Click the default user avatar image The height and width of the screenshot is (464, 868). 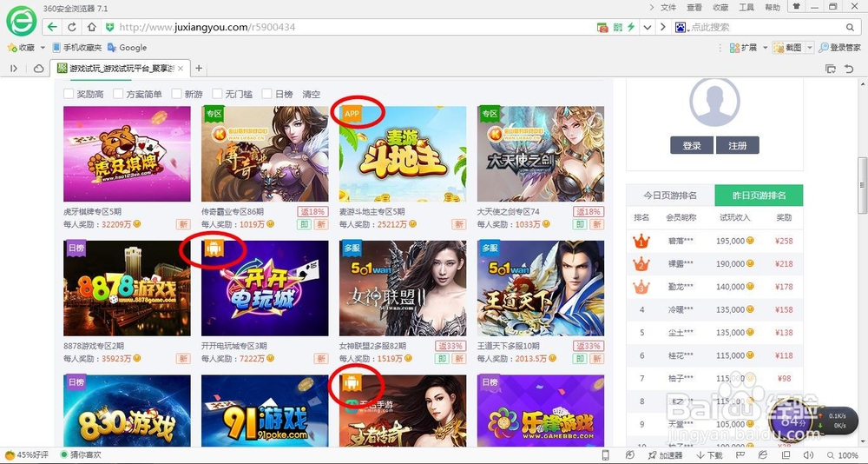tap(714, 103)
